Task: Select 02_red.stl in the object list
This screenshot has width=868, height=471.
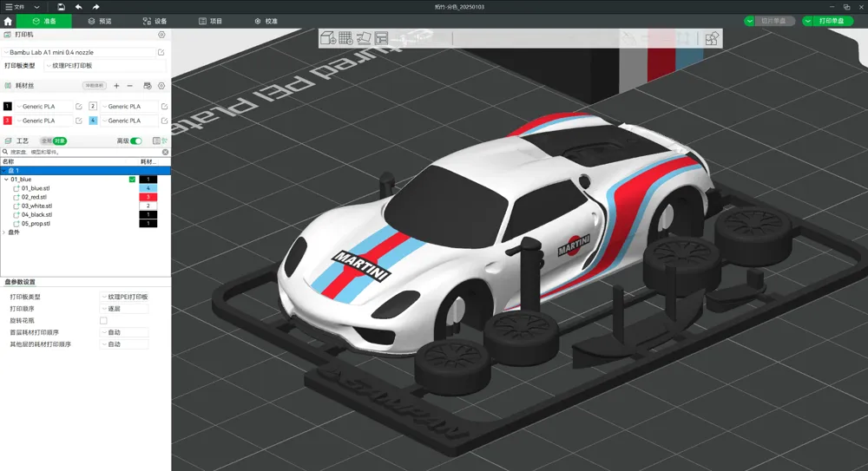Action: [x=34, y=197]
